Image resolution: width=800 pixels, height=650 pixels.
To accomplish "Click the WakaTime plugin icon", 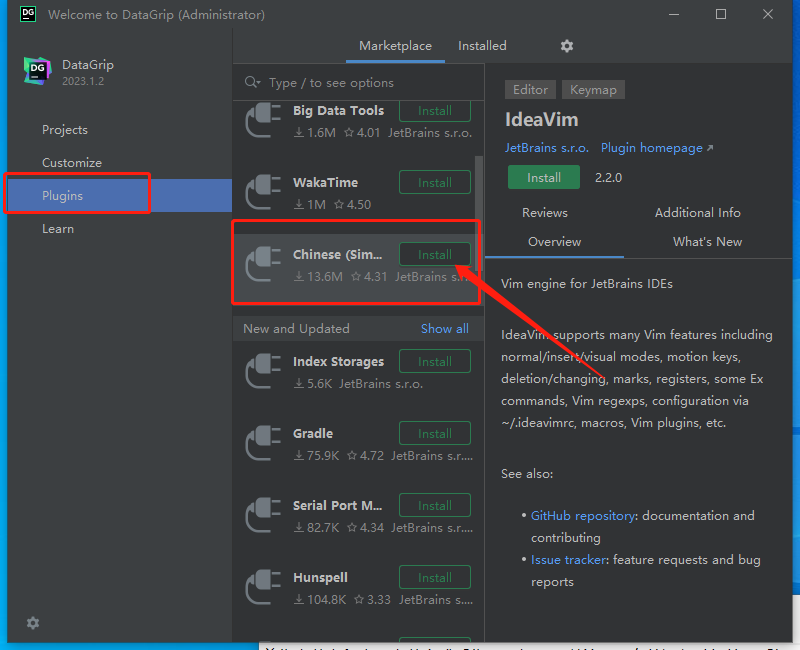I will (262, 192).
